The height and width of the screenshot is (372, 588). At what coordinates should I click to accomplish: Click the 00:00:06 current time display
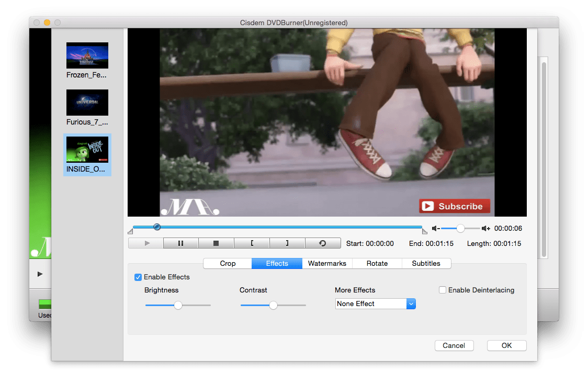[508, 228]
